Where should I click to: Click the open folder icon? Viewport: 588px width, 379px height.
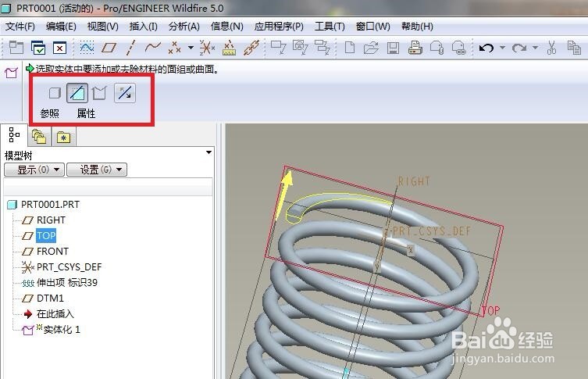tap(371, 48)
